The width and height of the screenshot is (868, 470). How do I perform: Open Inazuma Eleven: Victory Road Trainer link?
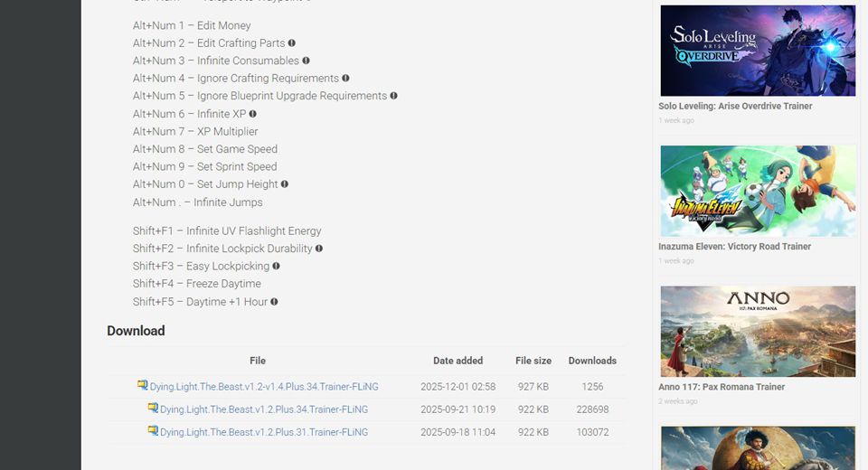pos(734,247)
